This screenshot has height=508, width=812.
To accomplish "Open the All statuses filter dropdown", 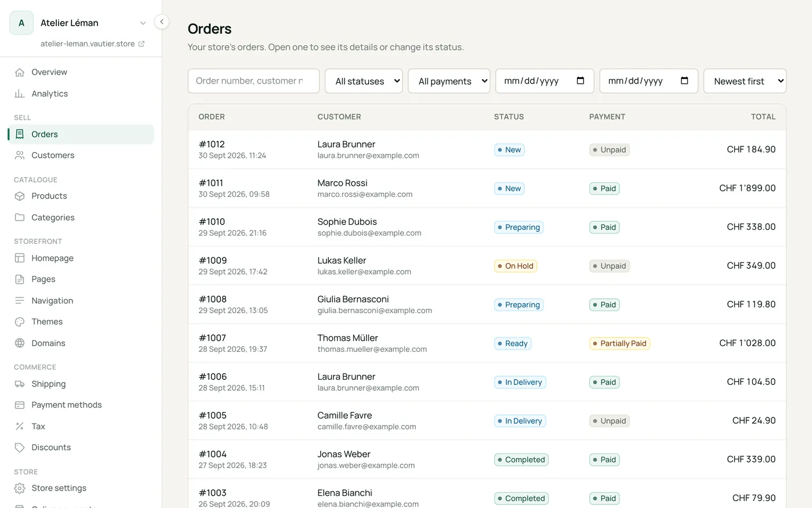I will pos(364,81).
